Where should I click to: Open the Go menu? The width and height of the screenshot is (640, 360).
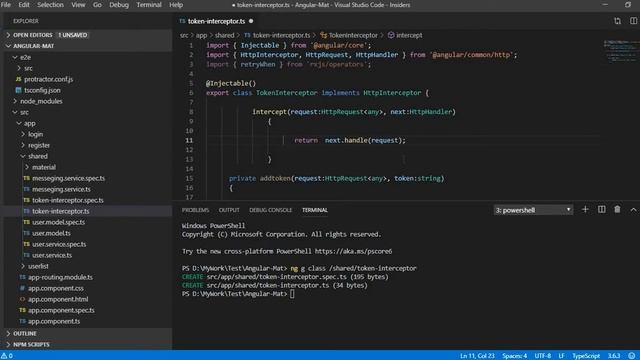coord(97,5)
